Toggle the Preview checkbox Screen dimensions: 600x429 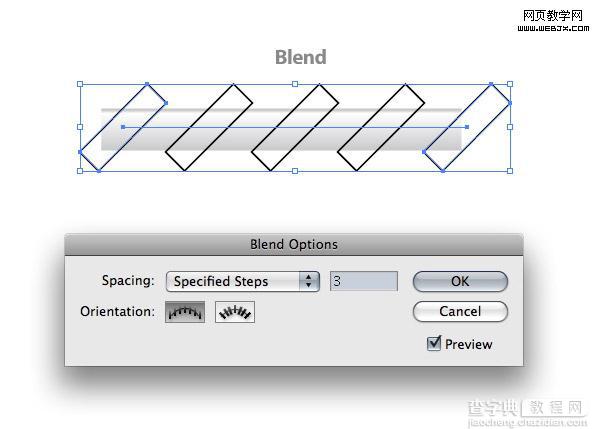coord(434,343)
